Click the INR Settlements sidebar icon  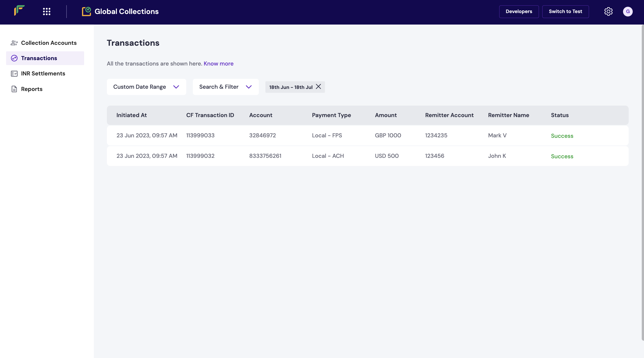pos(14,74)
